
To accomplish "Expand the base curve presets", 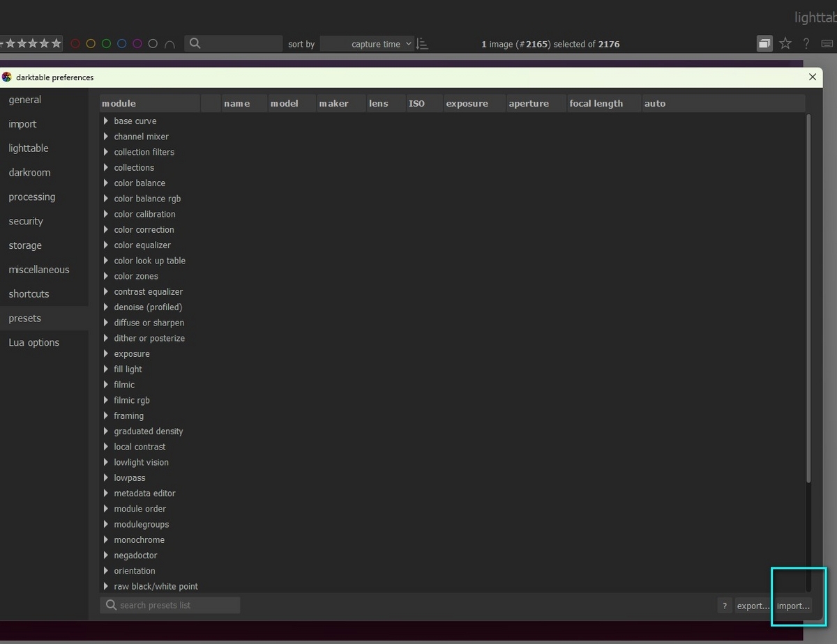I will click(x=106, y=121).
